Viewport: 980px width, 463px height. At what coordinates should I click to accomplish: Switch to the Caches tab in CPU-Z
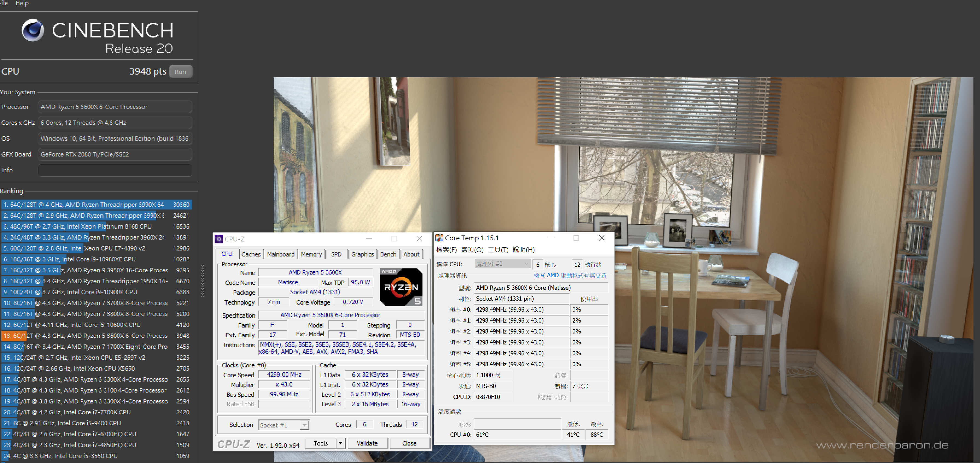tap(251, 254)
